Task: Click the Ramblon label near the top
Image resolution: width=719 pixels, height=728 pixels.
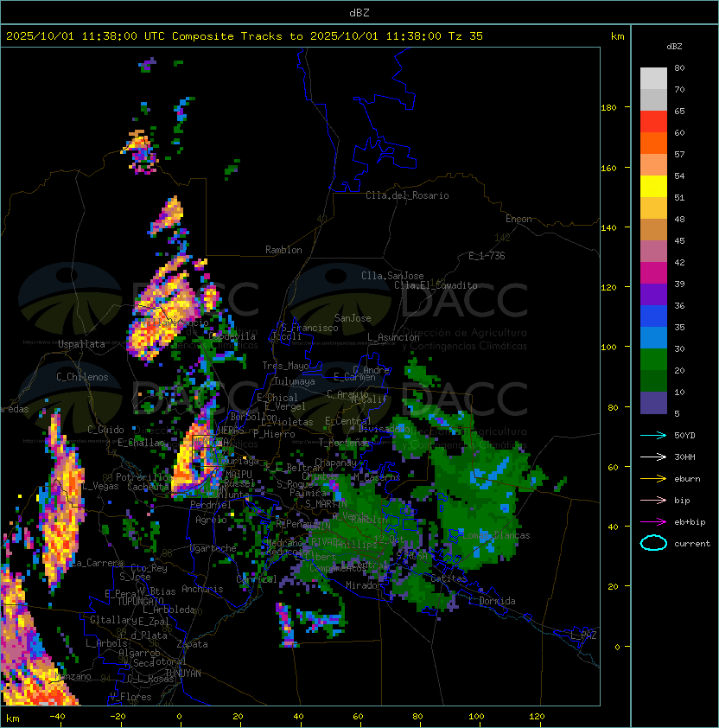Action: 283,250
